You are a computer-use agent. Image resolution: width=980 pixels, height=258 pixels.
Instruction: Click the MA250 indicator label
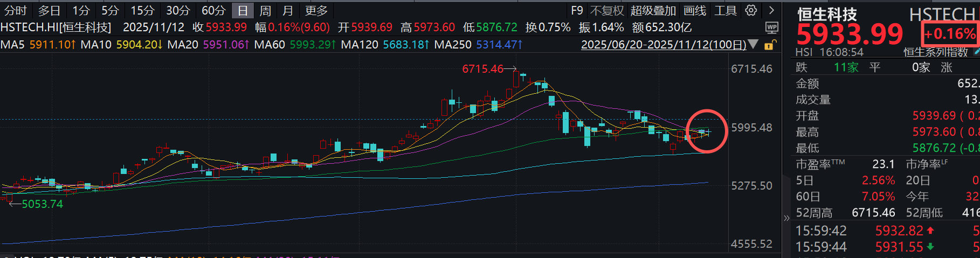point(453,45)
